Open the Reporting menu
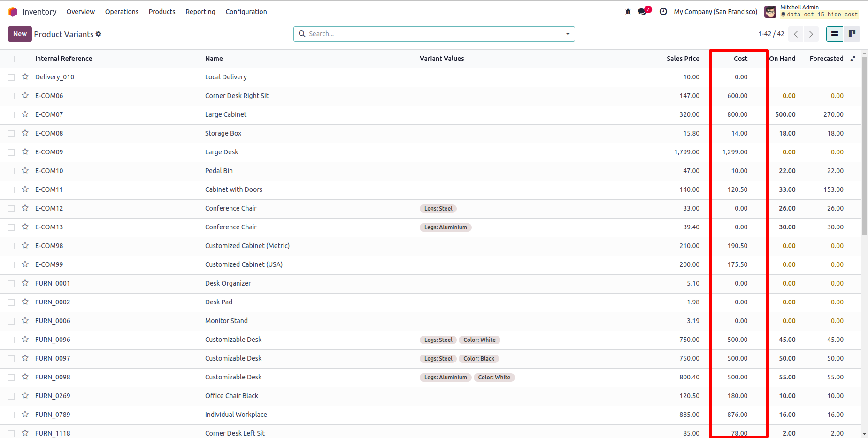The width and height of the screenshot is (868, 438). point(200,12)
